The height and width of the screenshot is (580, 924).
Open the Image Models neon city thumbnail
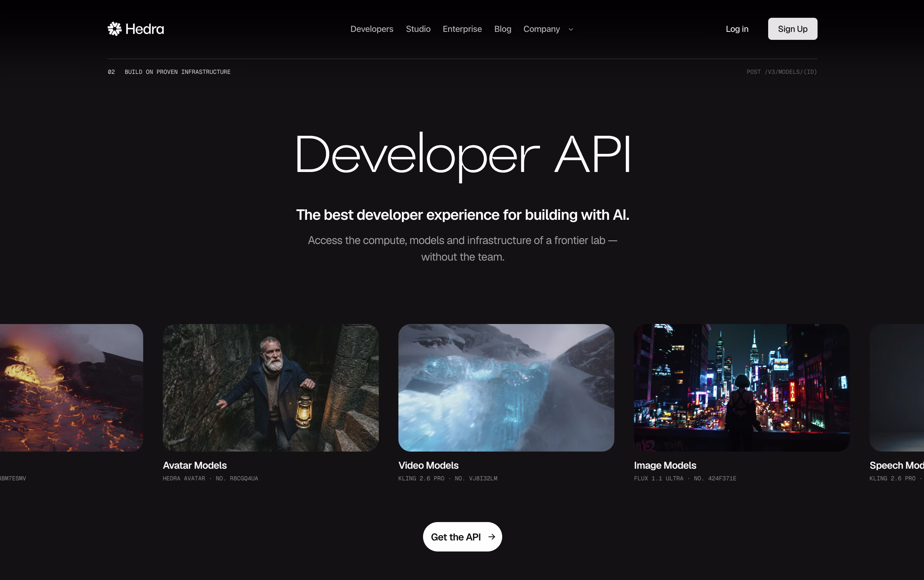(742, 387)
